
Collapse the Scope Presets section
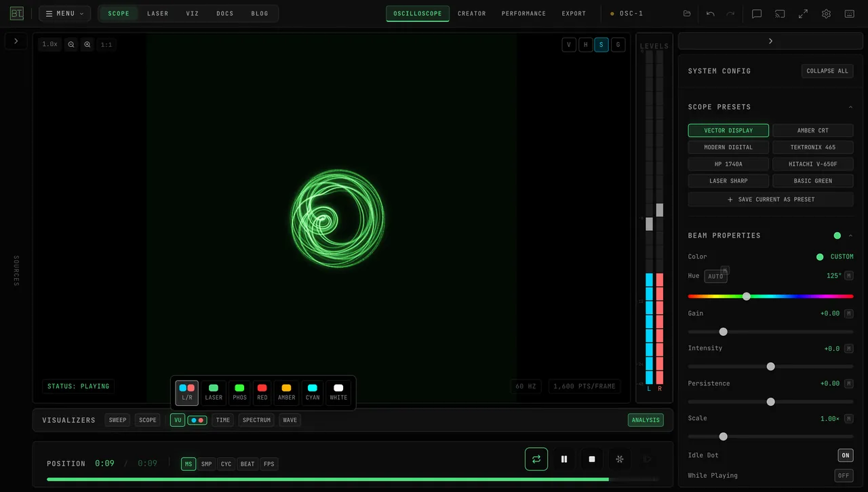(850, 107)
